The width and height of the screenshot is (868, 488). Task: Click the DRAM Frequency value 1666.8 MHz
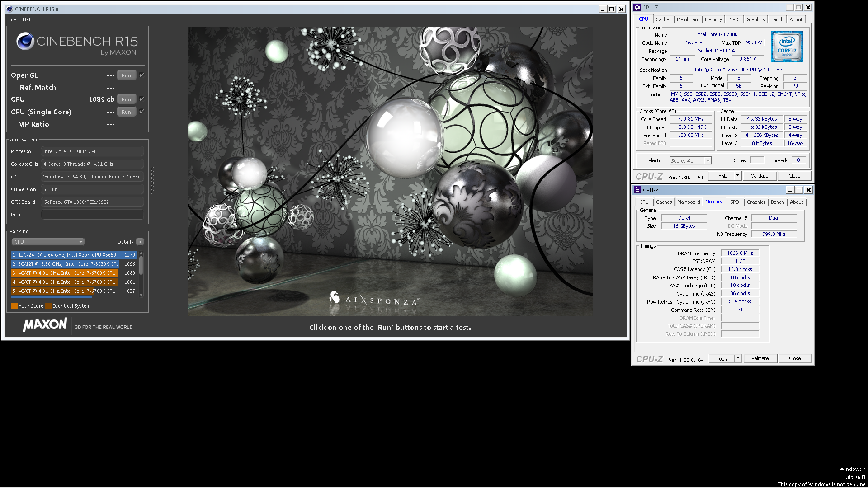point(740,253)
